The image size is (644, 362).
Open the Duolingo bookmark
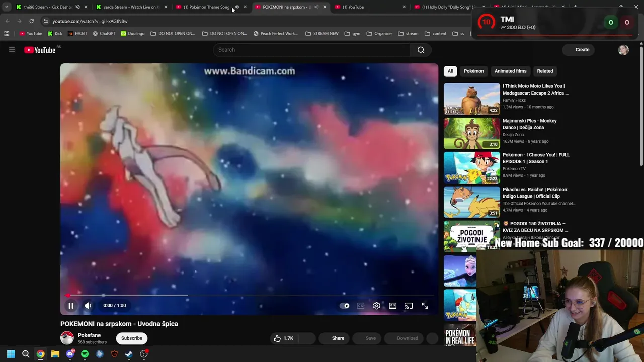point(133,34)
